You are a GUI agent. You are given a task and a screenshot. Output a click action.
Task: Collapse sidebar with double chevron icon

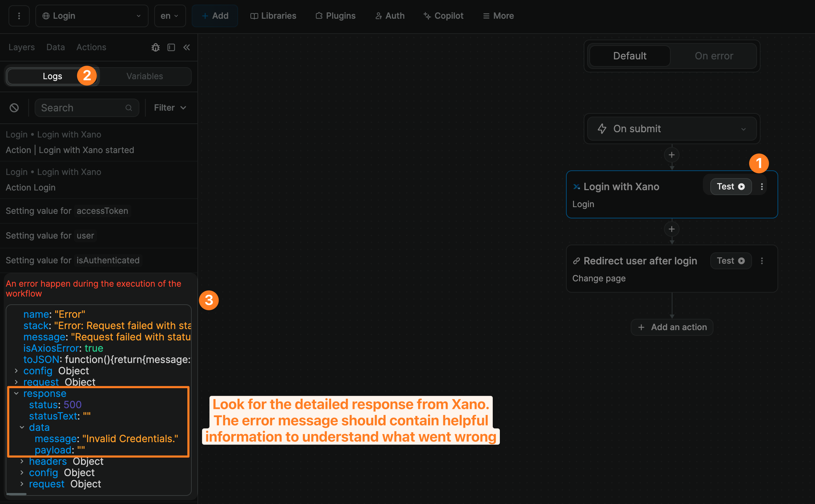click(x=187, y=47)
